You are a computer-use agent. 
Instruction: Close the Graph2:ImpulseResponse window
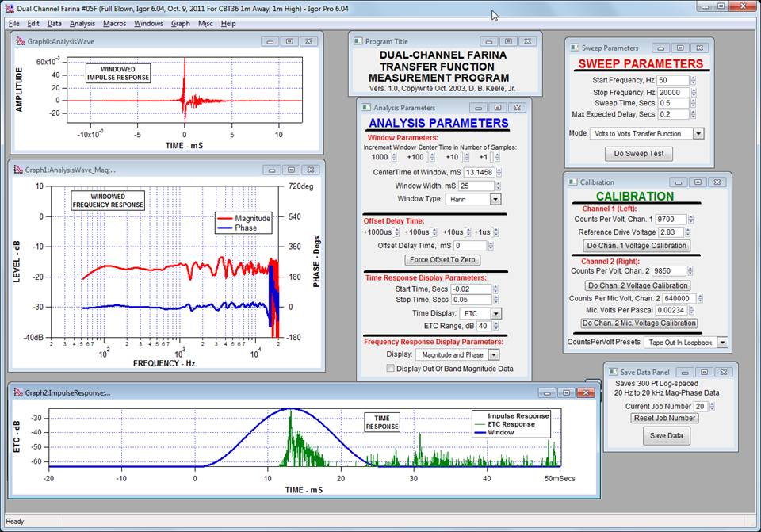[x=585, y=392]
